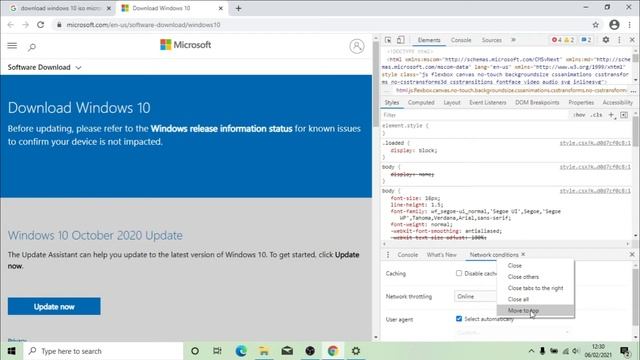Open the Chrome profile avatar
Viewport: 640px width, 360px height.
(614, 24)
